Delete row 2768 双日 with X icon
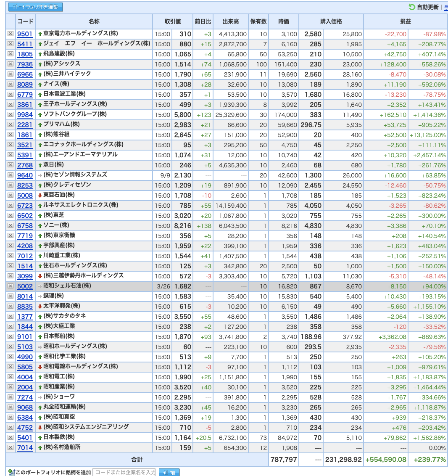 tap(11, 165)
